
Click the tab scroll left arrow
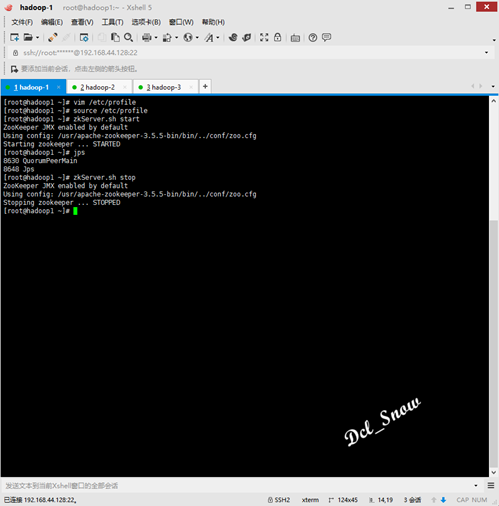pos(472,86)
